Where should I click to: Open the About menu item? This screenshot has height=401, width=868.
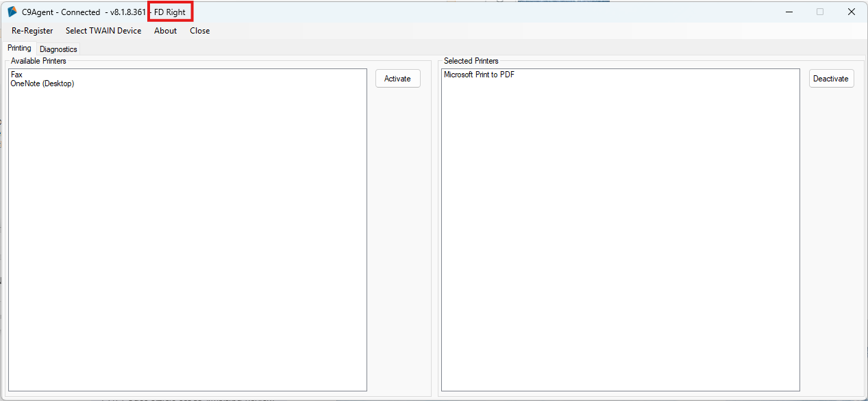[x=165, y=31]
